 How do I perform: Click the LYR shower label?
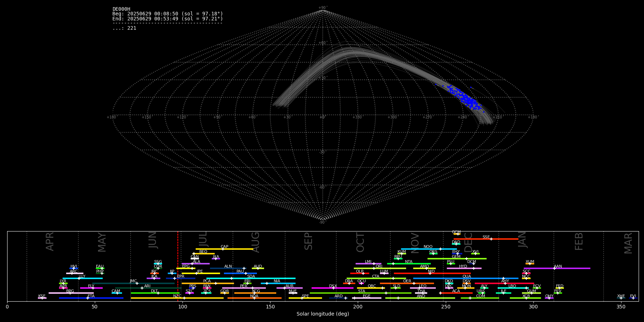[x=63, y=281]
